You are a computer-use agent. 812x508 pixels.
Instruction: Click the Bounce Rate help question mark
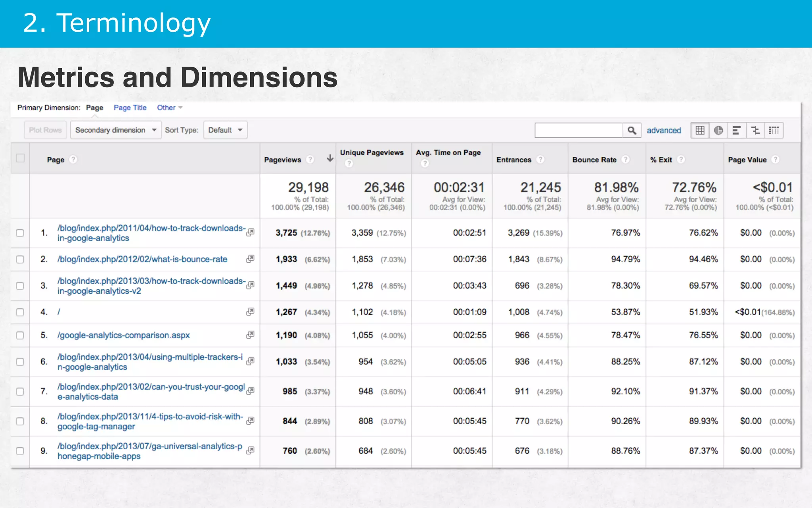(x=625, y=160)
